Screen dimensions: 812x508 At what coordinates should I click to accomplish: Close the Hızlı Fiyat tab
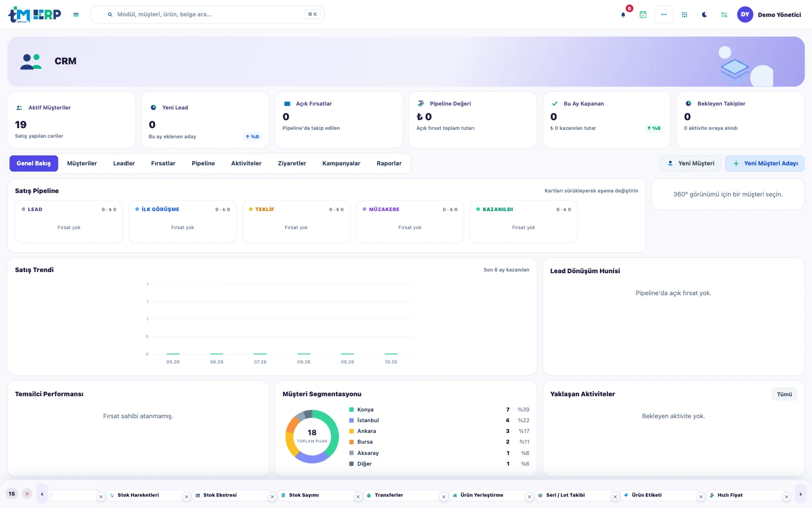tap(787, 497)
